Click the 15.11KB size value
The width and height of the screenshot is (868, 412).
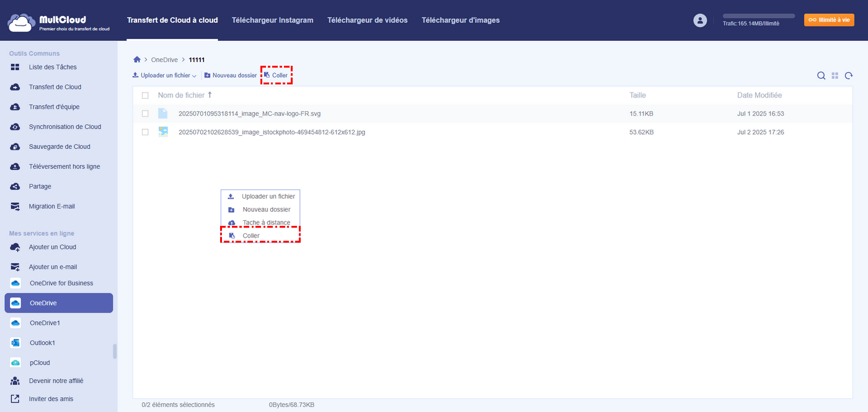(x=642, y=114)
